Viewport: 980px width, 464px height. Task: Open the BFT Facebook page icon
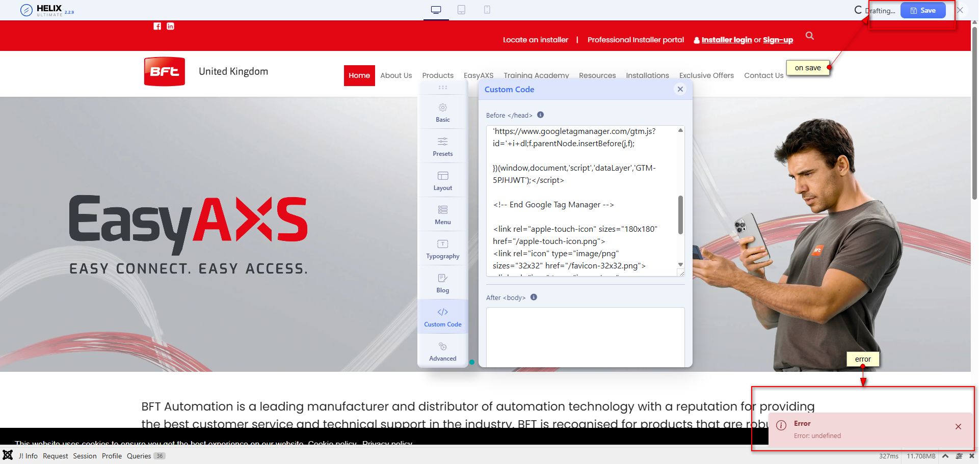pyautogui.click(x=157, y=26)
